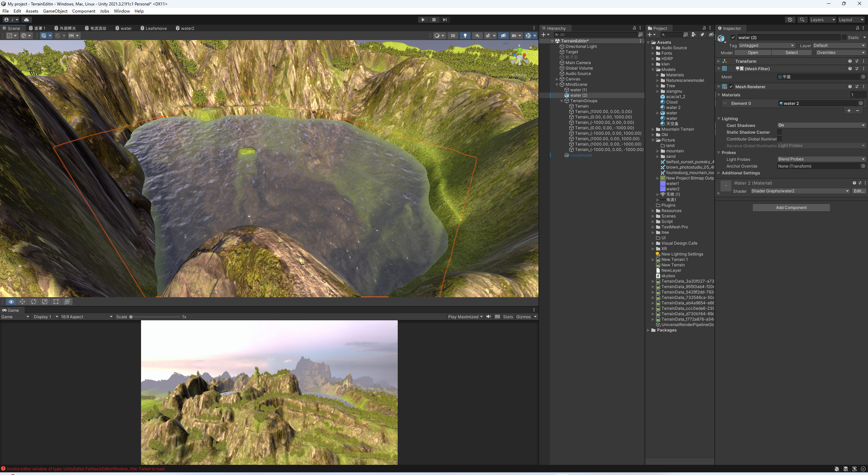Image resolution: width=868 pixels, height=475 pixels.
Task: Select the Move tool in scene overlay
Action: click(22, 302)
